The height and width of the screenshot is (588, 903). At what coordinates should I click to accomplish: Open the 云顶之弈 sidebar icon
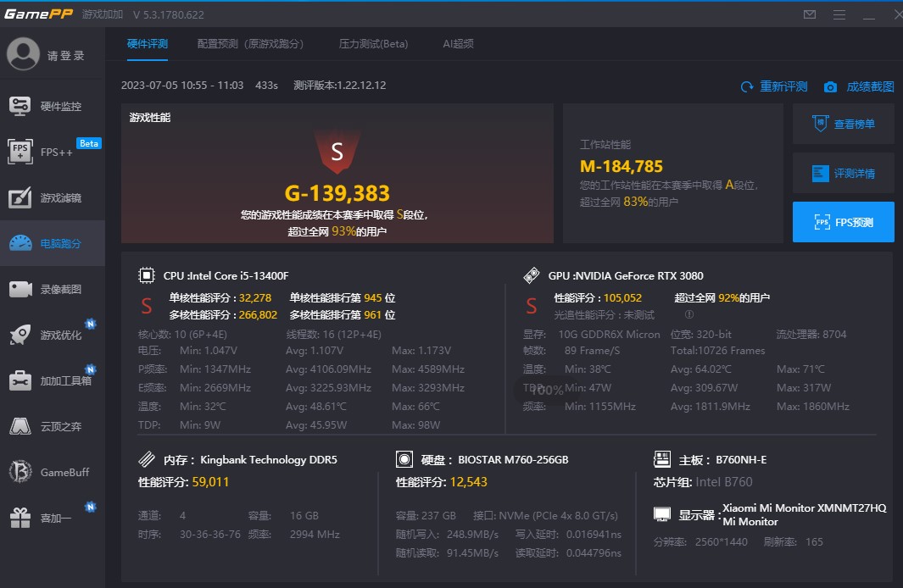click(x=20, y=427)
